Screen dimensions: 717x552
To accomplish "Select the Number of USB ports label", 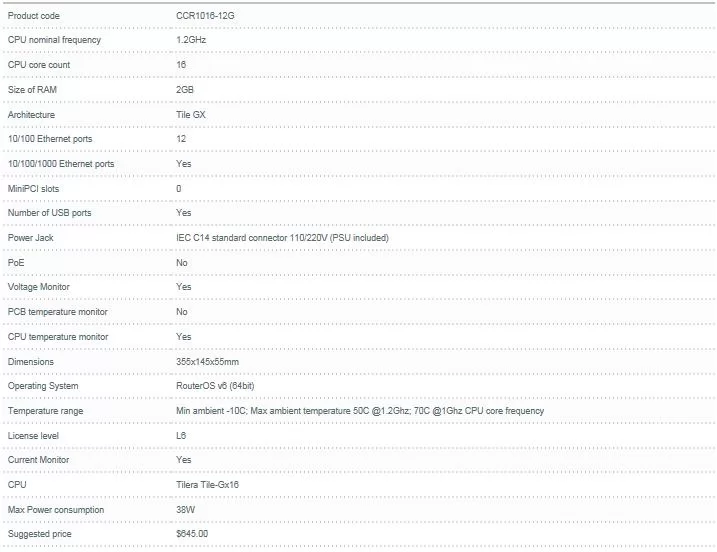I will 49,213.
